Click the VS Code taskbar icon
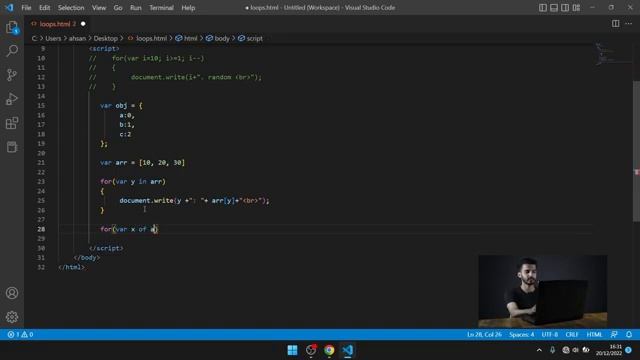 (x=347, y=350)
